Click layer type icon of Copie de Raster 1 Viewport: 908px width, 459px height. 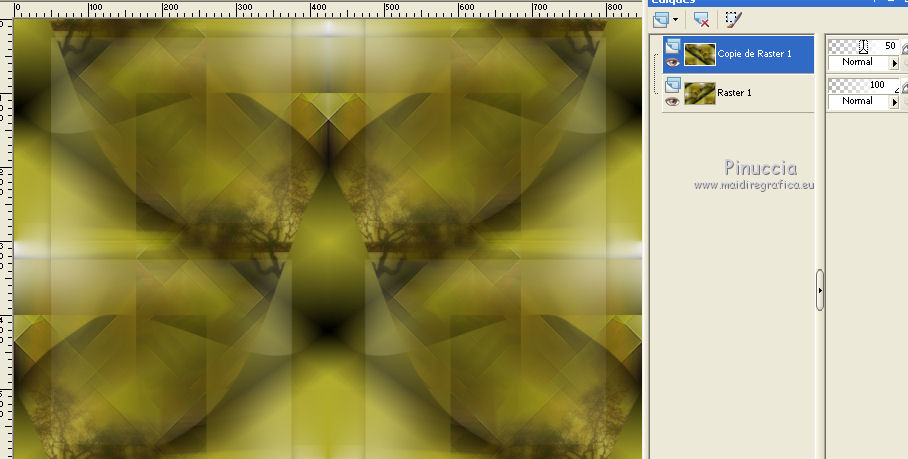pyautogui.click(x=672, y=46)
